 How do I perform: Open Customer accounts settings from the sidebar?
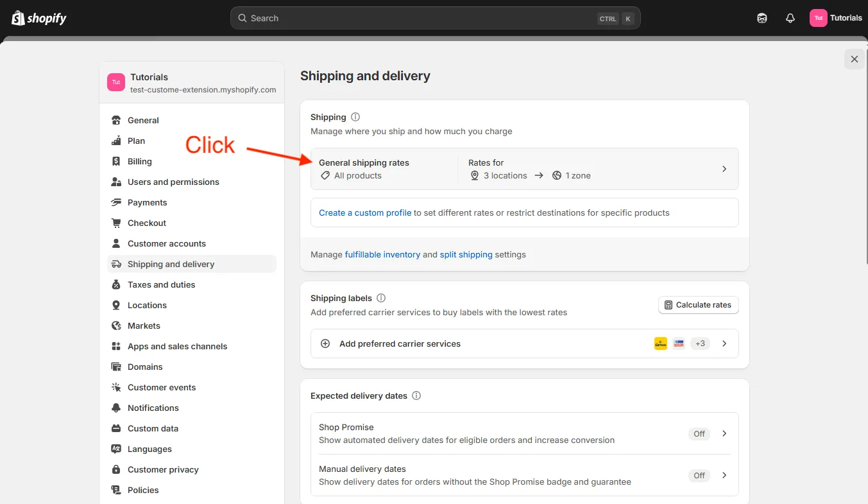click(x=166, y=243)
